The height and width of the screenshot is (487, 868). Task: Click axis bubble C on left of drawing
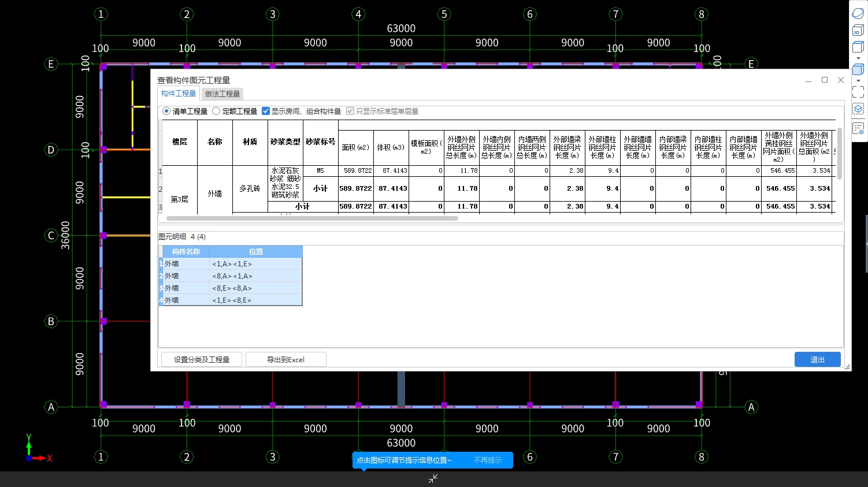coord(51,236)
